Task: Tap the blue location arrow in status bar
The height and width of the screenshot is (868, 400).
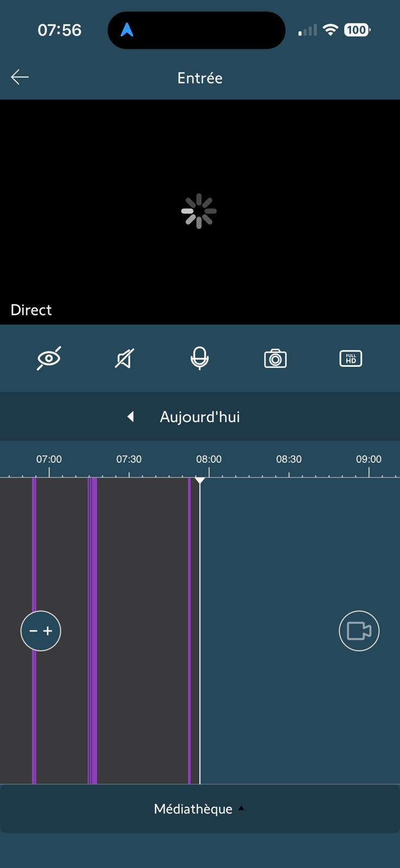Action: pyautogui.click(x=127, y=30)
